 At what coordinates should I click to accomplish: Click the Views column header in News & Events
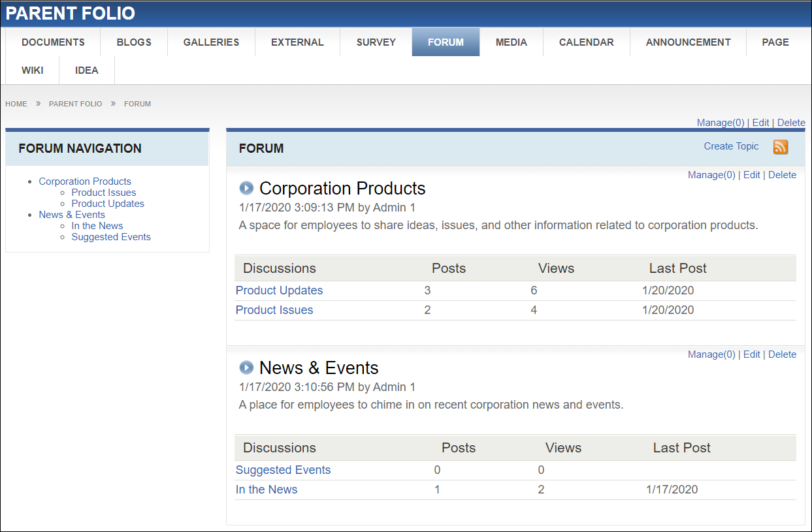click(563, 448)
